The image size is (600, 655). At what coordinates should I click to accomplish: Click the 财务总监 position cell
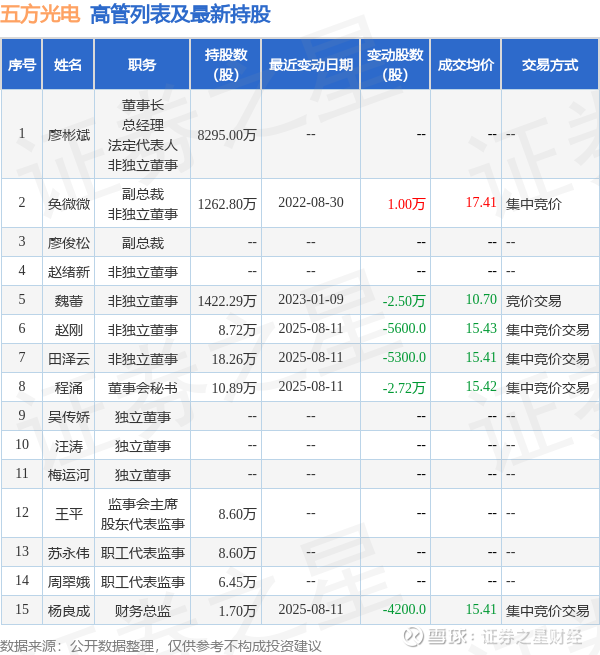click(x=142, y=611)
